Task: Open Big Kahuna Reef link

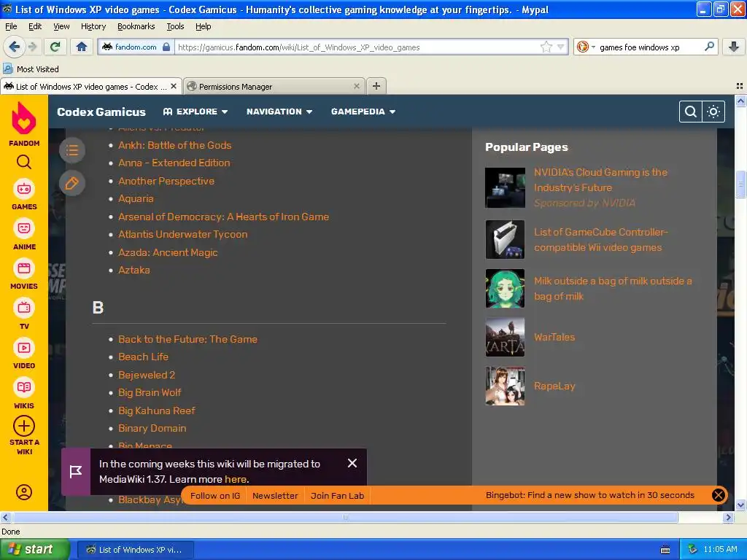Action: click(x=157, y=411)
